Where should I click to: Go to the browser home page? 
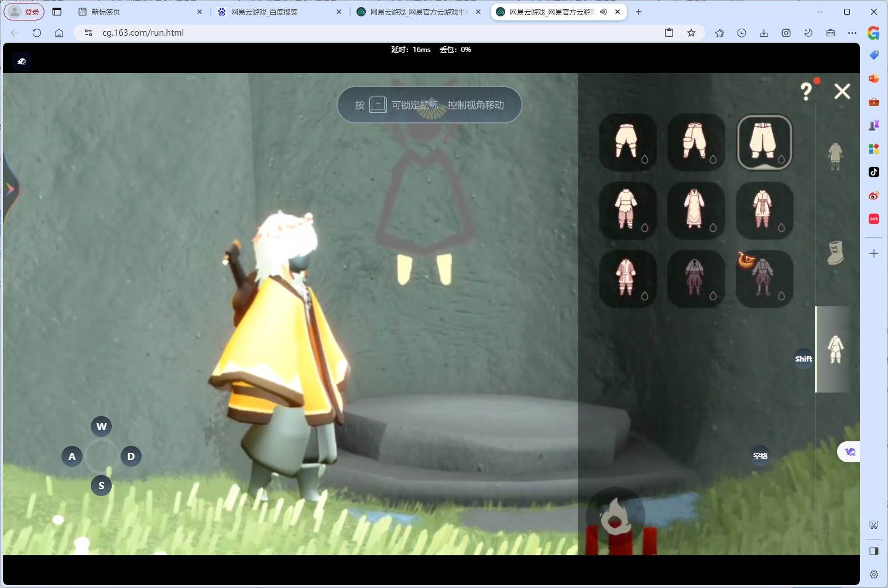[59, 33]
